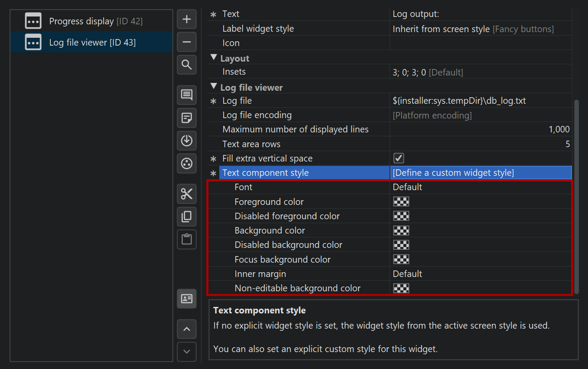588x369 pixels.
Task: Click the Foreground color swatch
Action: [401, 201]
